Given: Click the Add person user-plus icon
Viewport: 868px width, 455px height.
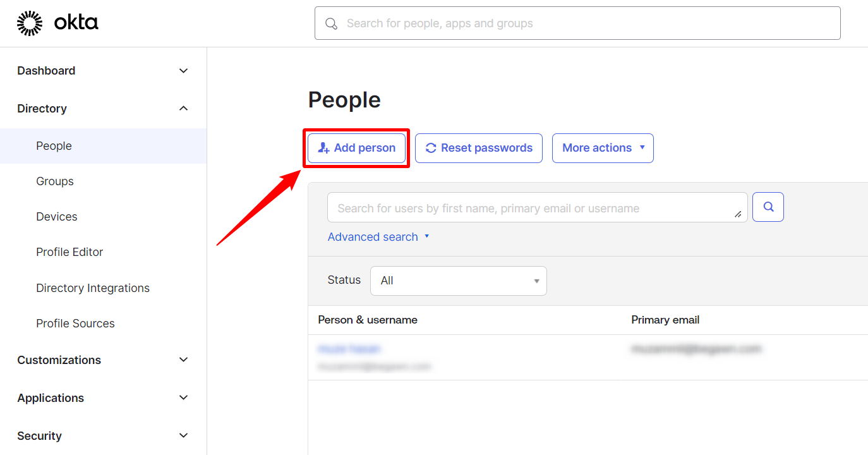Looking at the screenshot, I should coord(323,148).
